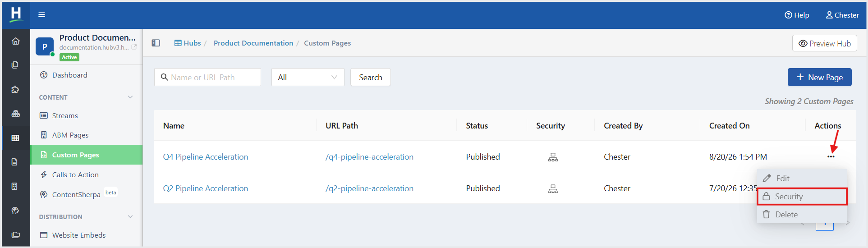Open Streams in the sidebar

pyautogui.click(x=65, y=116)
